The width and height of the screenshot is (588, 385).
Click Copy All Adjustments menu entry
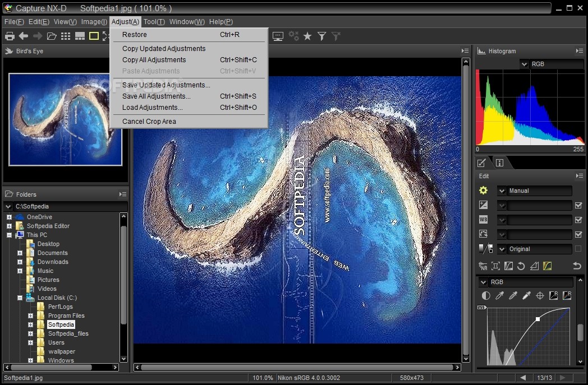[154, 60]
